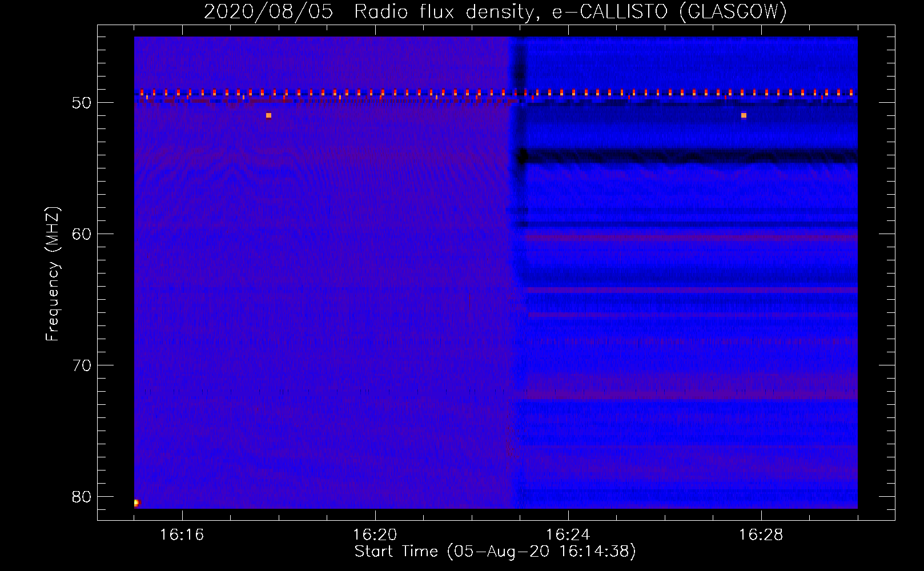
Task: Click the 80 frequency tick label
Action: (82, 497)
